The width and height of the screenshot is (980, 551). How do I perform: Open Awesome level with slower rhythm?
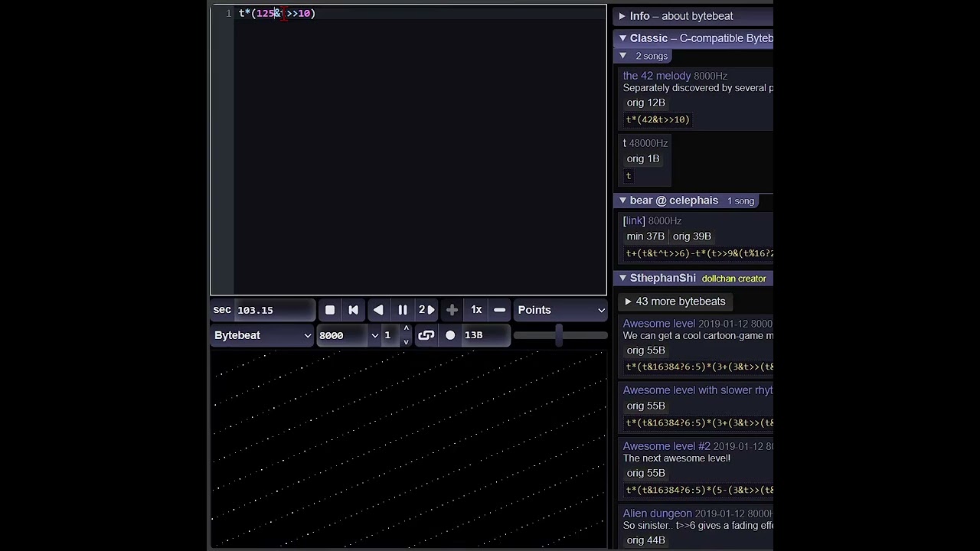pos(697,390)
